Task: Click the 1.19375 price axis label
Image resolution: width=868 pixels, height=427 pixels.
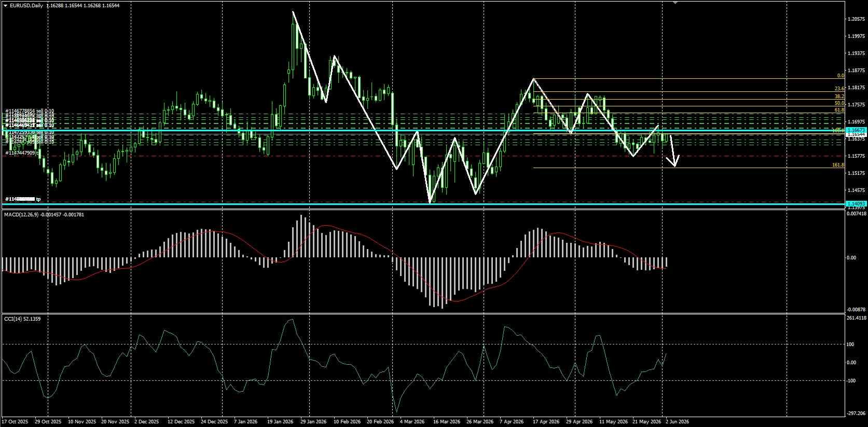Action: coord(856,53)
